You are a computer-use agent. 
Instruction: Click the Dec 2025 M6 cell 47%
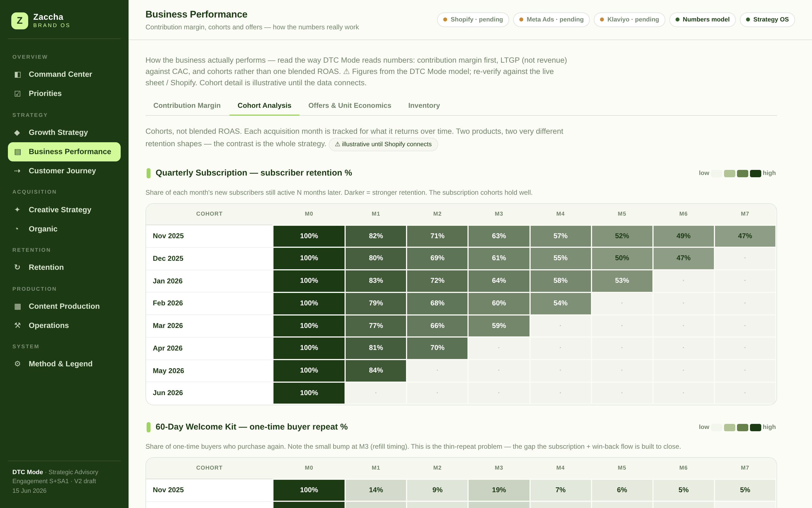click(x=683, y=258)
